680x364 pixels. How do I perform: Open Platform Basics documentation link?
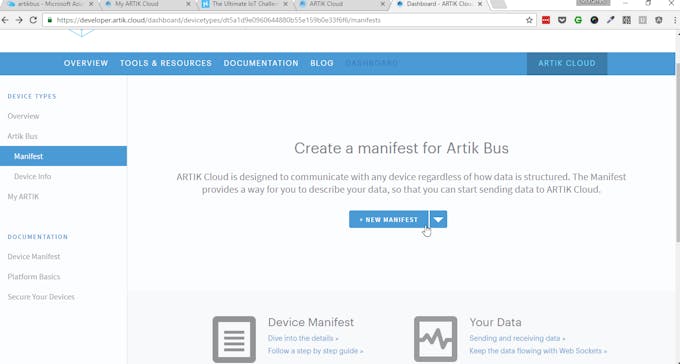(x=34, y=277)
